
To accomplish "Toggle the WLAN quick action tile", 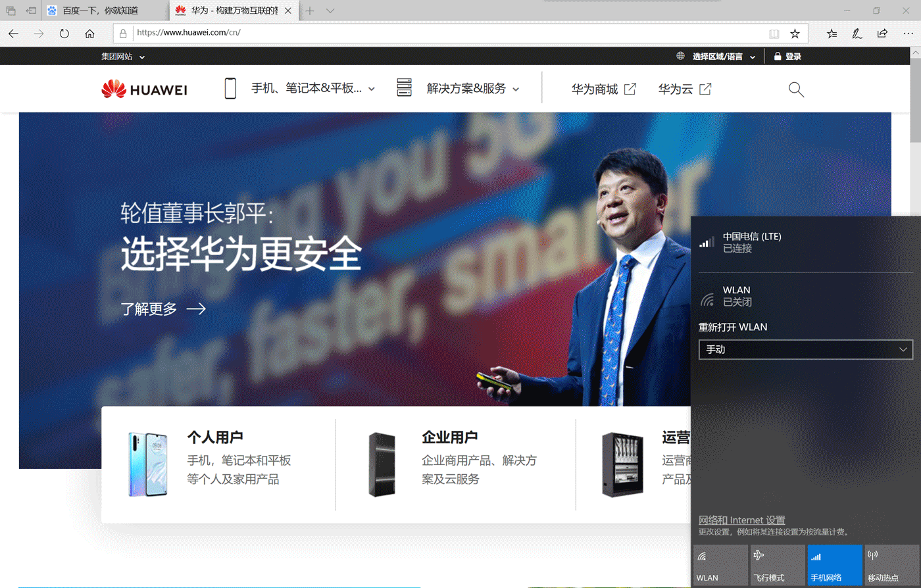I will click(720, 565).
